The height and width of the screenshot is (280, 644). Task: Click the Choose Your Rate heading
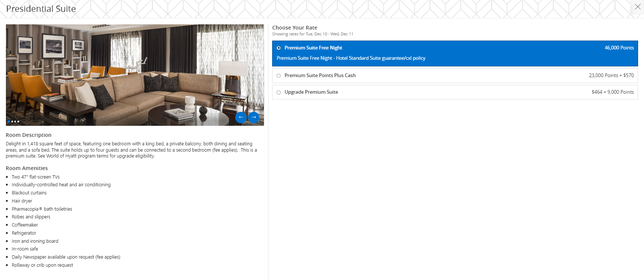[295, 28]
